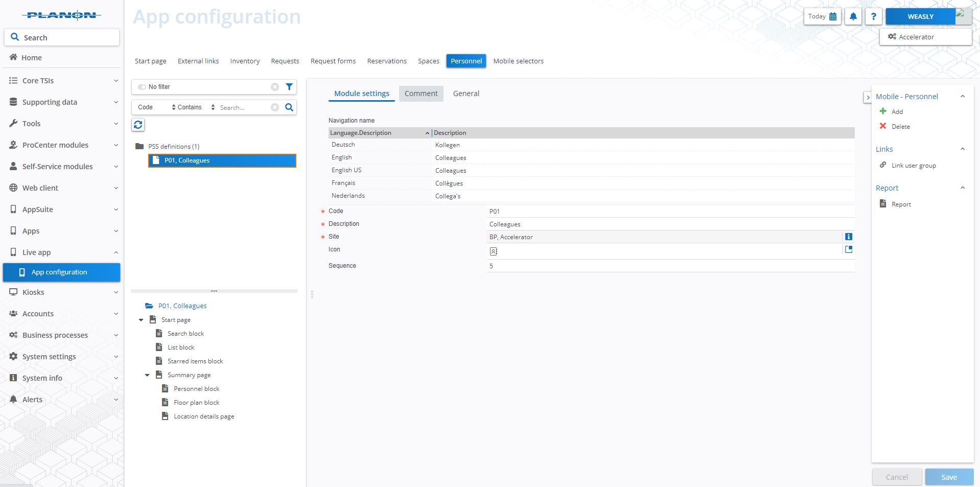
Task: Switch to the Reservations tab
Action: pyautogui.click(x=387, y=61)
